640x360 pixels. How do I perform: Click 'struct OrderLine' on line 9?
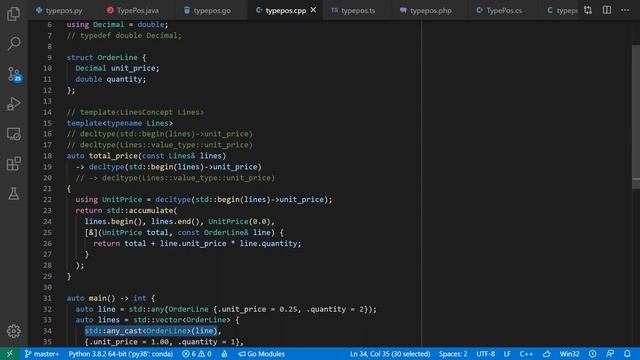[102, 57]
